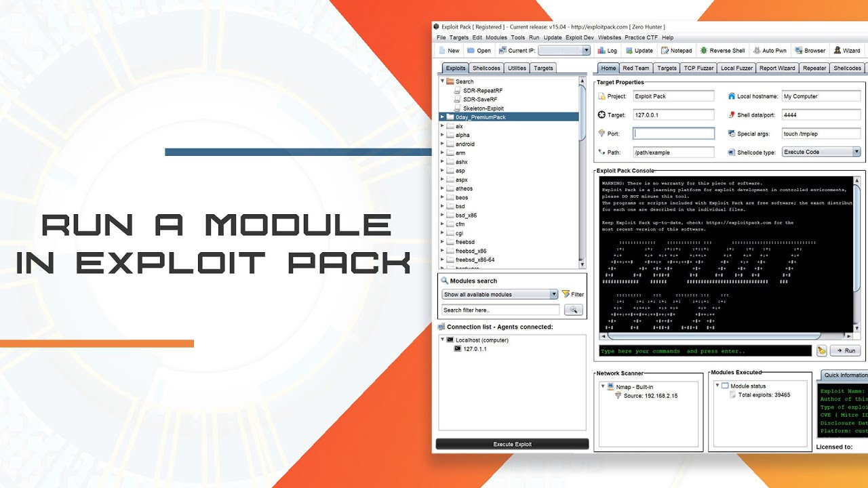Open the Practice CTF menu
868x488 pixels.
[x=642, y=37]
